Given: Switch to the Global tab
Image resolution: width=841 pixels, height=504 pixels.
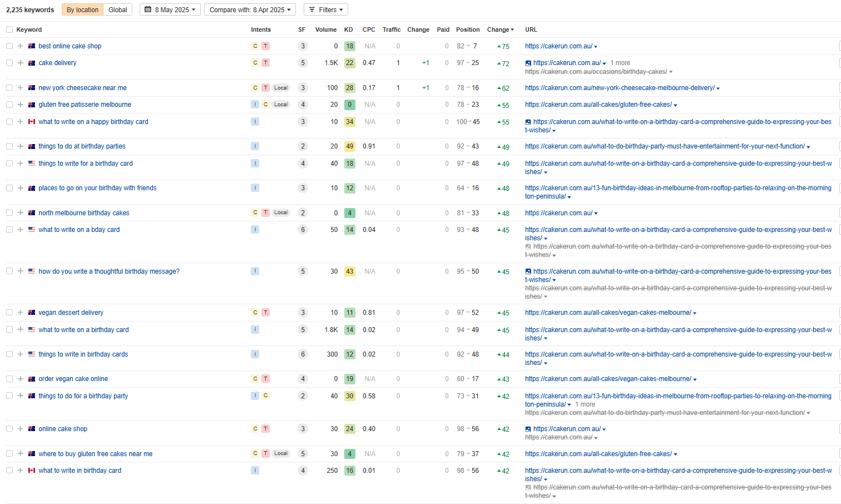Looking at the screenshot, I should pyautogui.click(x=117, y=10).
